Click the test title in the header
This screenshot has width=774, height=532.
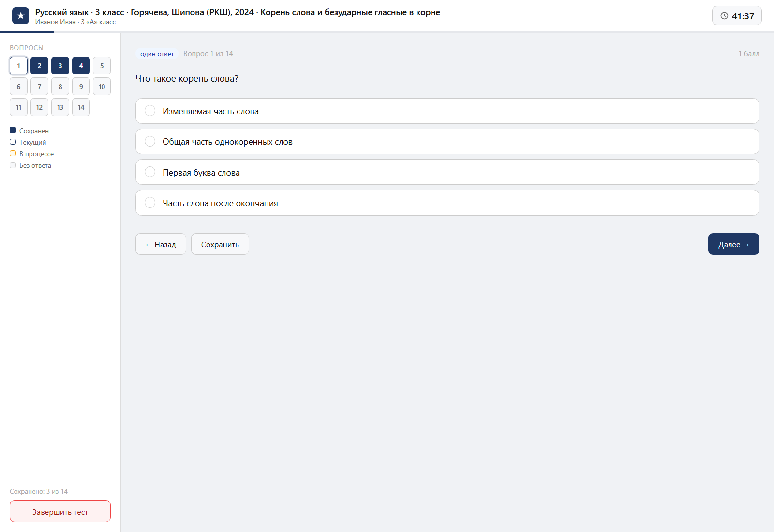click(238, 12)
